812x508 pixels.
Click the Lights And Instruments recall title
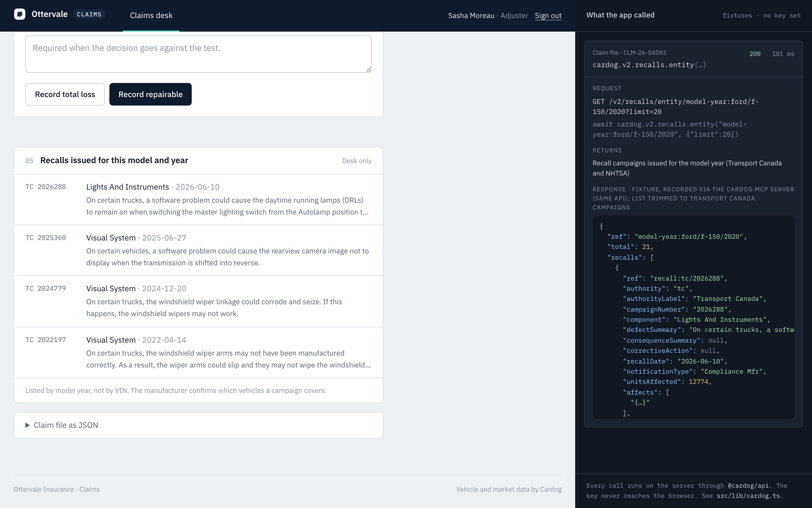pyautogui.click(x=127, y=187)
